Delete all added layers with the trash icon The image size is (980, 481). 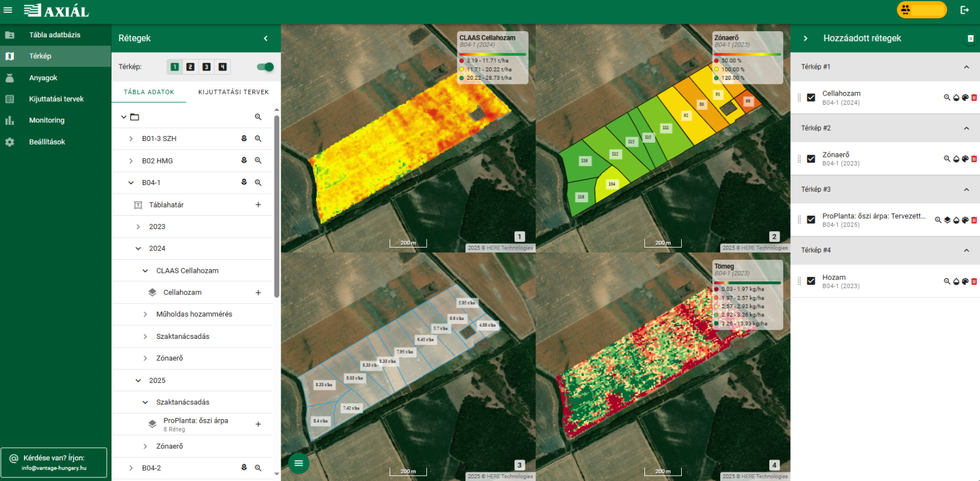(970, 39)
